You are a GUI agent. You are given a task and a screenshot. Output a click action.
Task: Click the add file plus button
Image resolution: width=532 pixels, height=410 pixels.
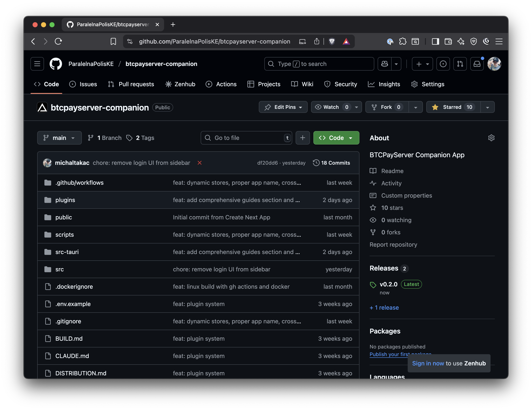click(303, 138)
